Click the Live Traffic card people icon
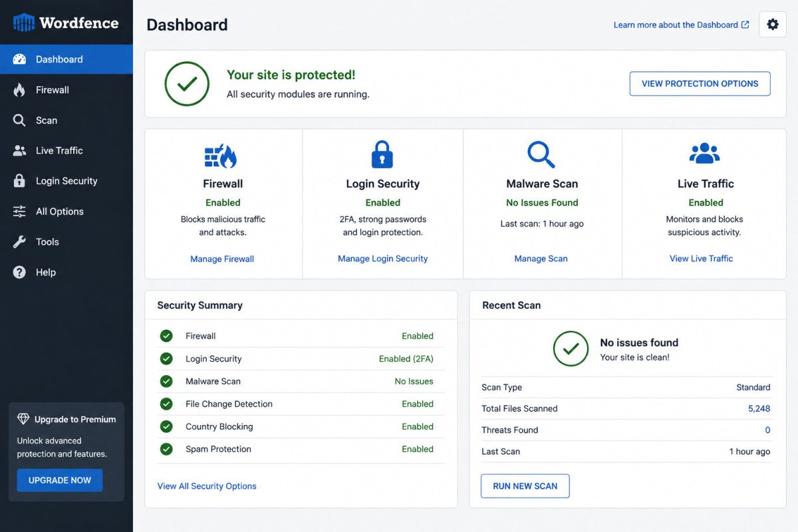Image resolution: width=798 pixels, height=532 pixels. point(705,154)
